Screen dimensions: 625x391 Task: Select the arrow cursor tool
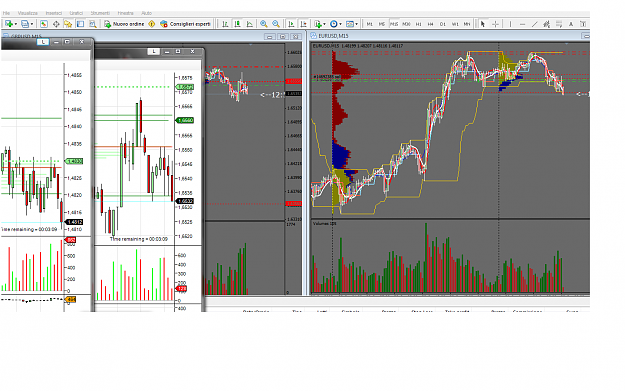click(483, 24)
